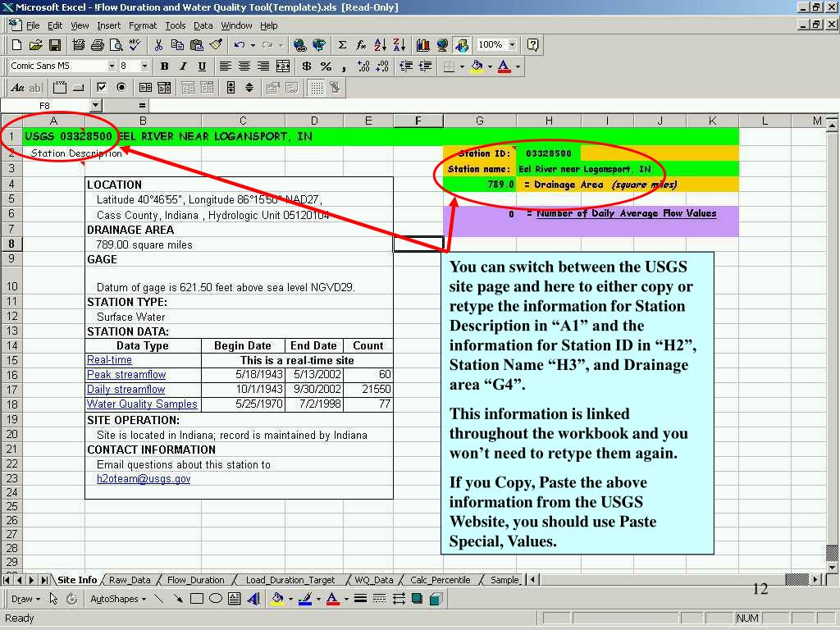840x630 pixels.
Task: Select column header H
Action: (x=549, y=121)
